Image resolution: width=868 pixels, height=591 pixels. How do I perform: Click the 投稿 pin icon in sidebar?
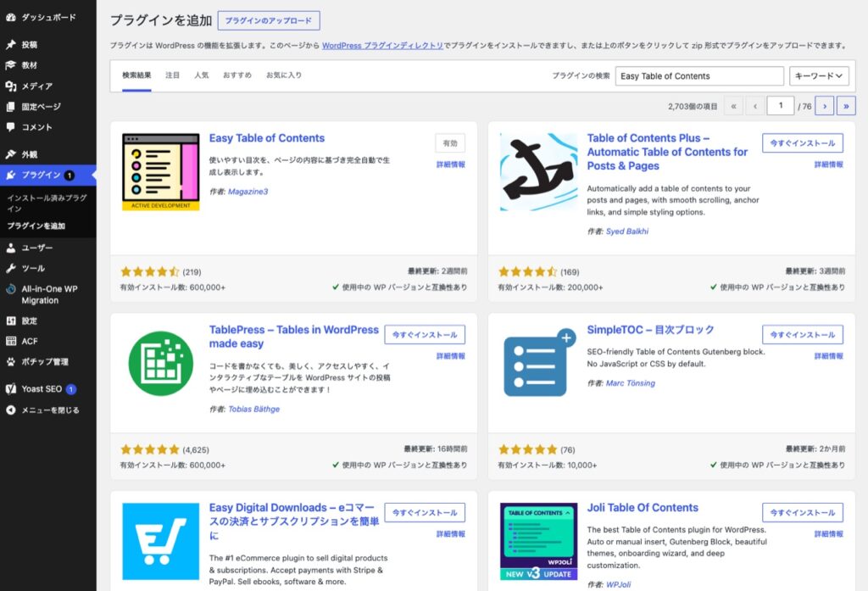tap(10, 44)
